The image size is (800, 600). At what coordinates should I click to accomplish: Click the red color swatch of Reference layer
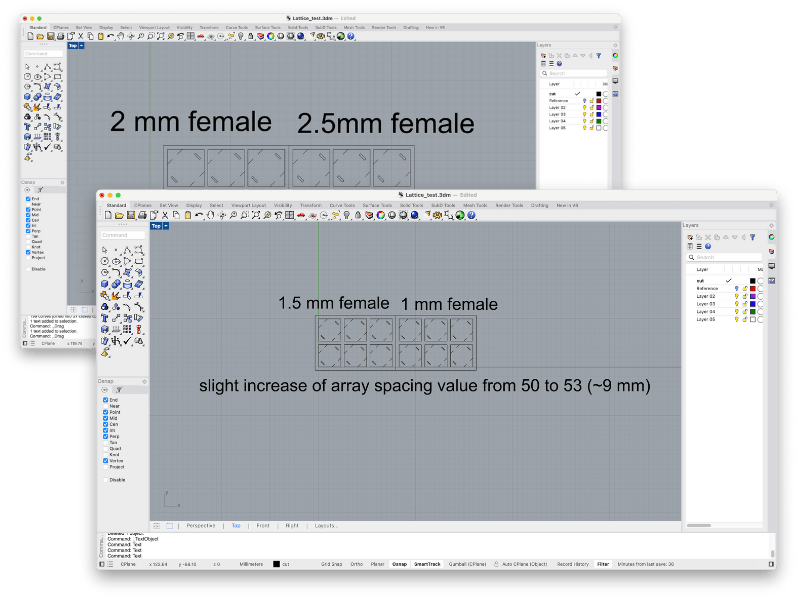coord(752,289)
